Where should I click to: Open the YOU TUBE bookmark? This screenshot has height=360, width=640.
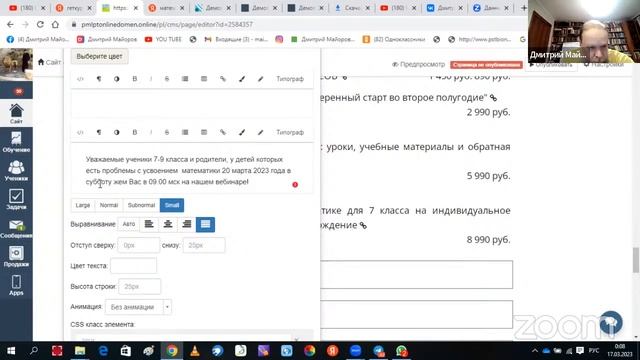click(x=163, y=39)
